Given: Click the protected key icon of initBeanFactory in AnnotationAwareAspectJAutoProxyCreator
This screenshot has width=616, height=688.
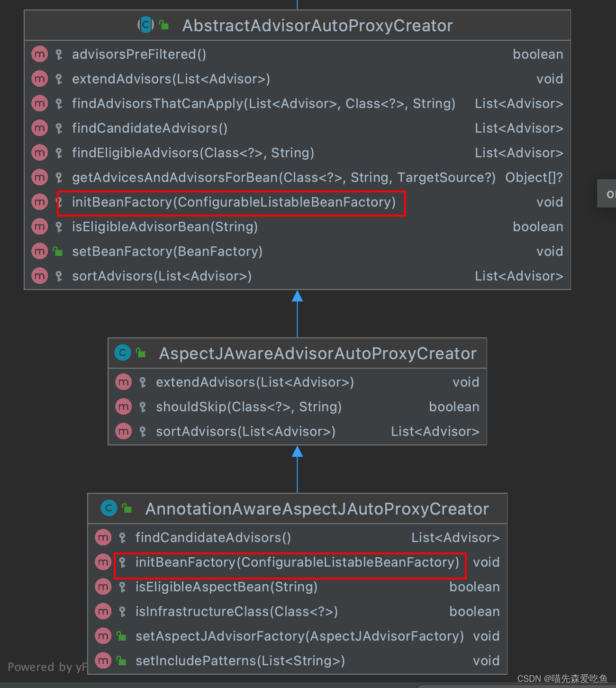Looking at the screenshot, I should [x=122, y=562].
